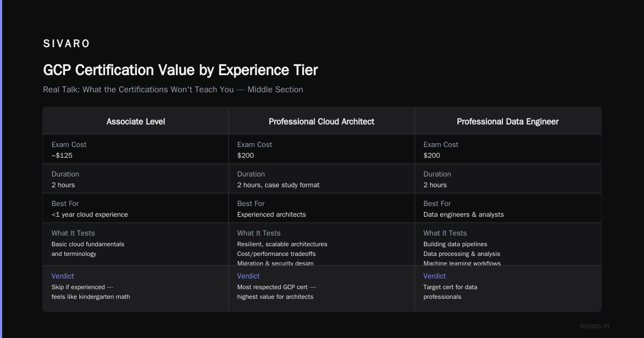Click the Cloud Architect $200 exam cost

tap(246, 156)
